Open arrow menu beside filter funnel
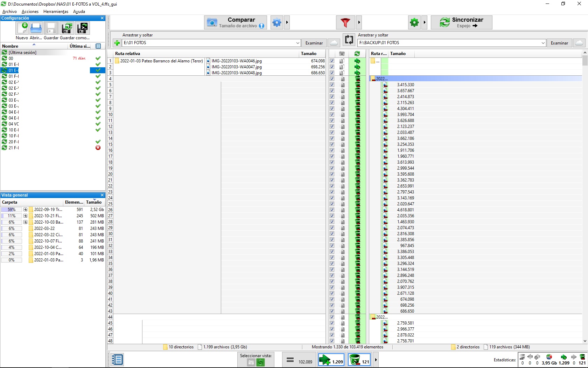Image resolution: width=588 pixels, height=368 pixels. point(359,23)
